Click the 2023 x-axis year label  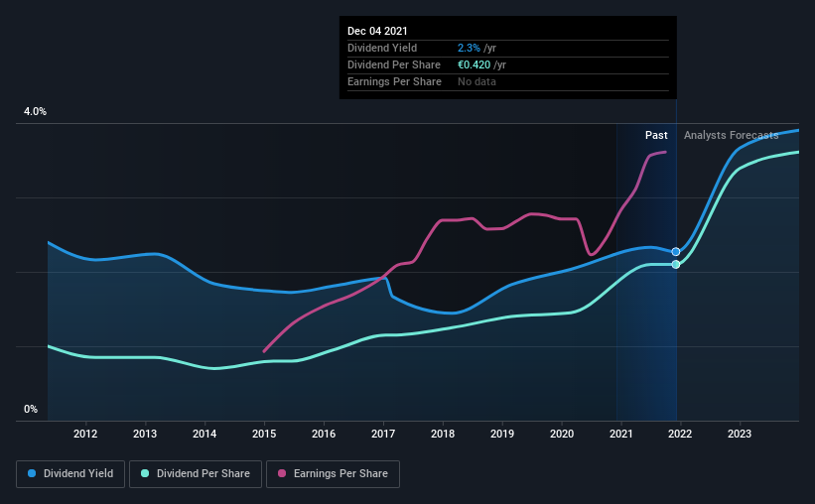(x=740, y=434)
